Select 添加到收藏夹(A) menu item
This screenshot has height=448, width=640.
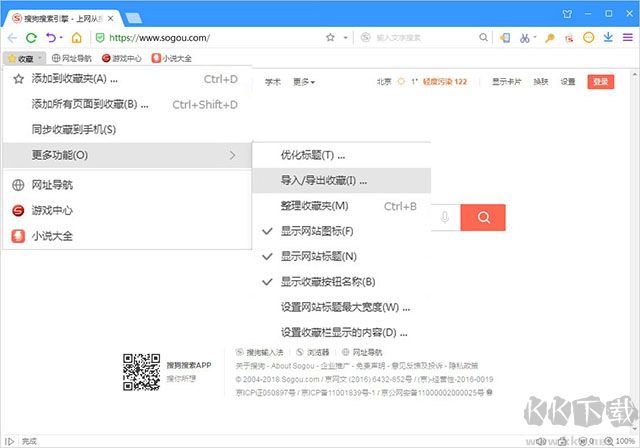click(127, 79)
